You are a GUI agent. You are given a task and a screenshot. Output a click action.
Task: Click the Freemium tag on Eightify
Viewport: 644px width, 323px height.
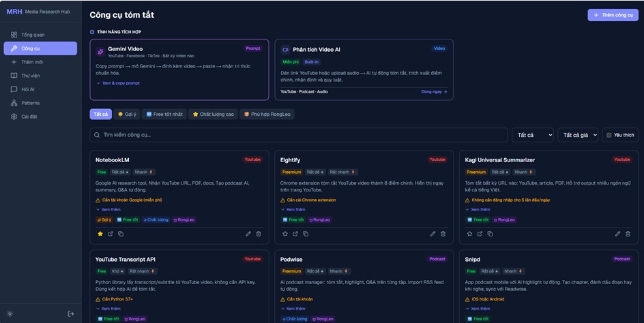pos(291,172)
